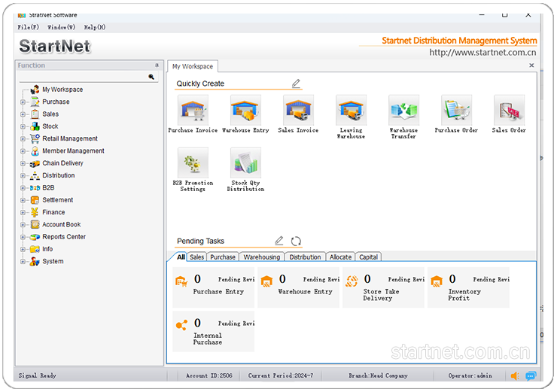Select the All pending tasks tab

181,257
